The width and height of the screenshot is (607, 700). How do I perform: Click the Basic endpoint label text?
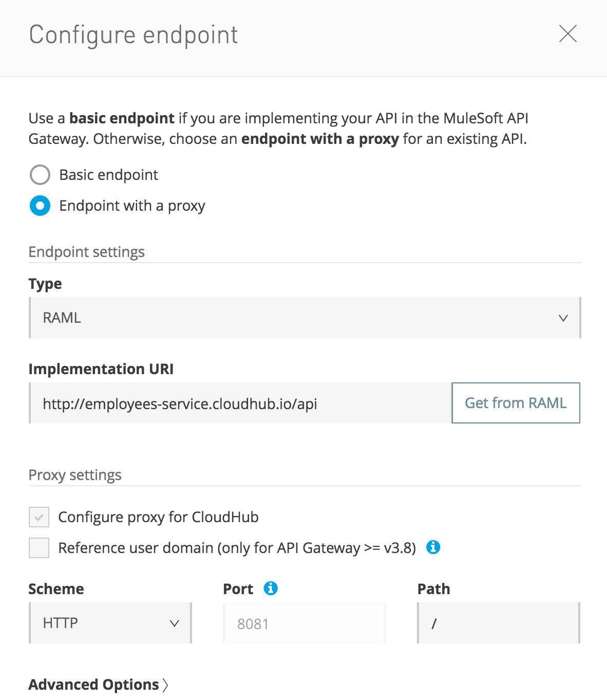coord(109,175)
